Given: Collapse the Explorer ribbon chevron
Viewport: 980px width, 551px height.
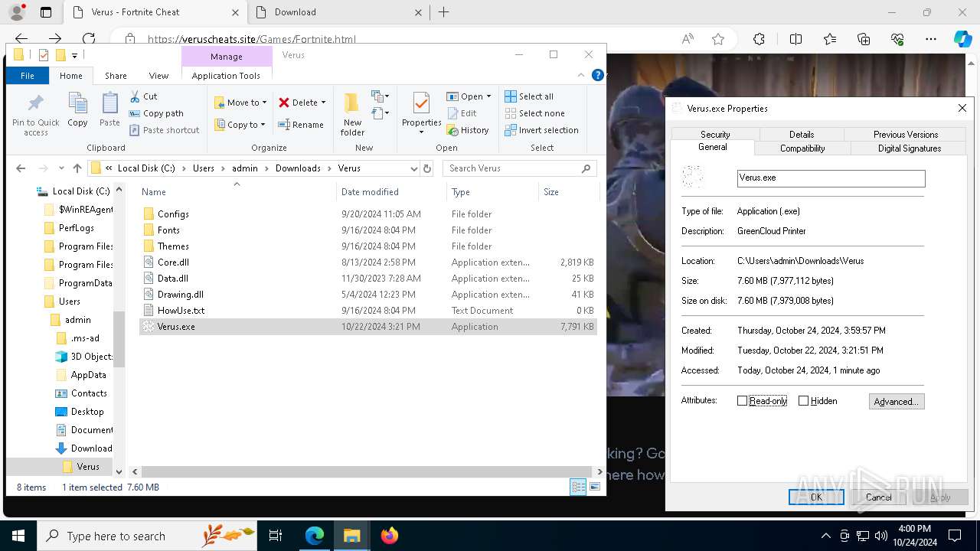Looking at the screenshot, I should point(582,75).
